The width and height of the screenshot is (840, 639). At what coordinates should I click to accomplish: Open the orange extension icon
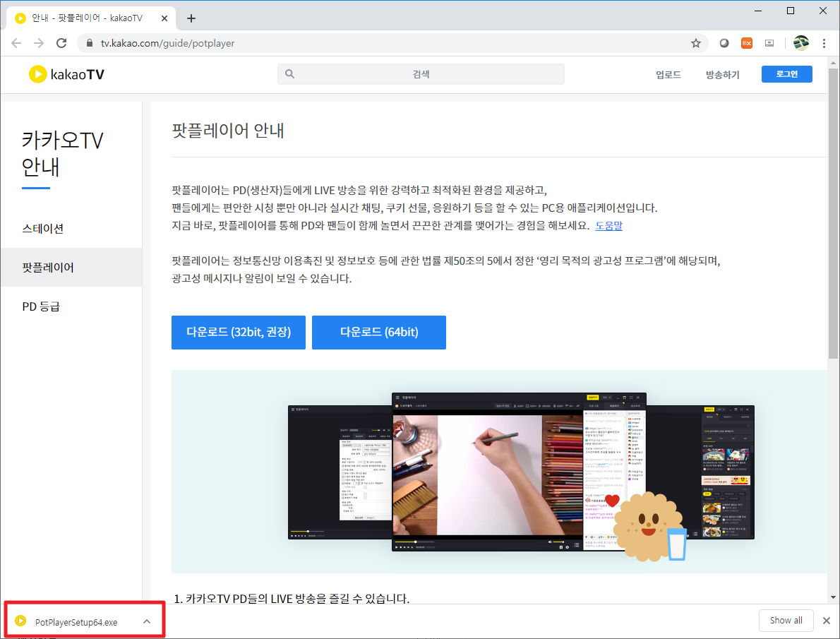tap(747, 43)
